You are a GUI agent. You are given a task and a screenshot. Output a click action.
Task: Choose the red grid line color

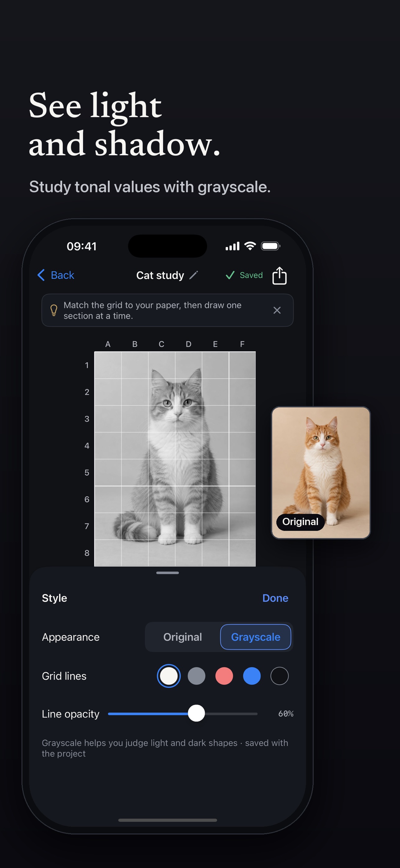point(224,676)
